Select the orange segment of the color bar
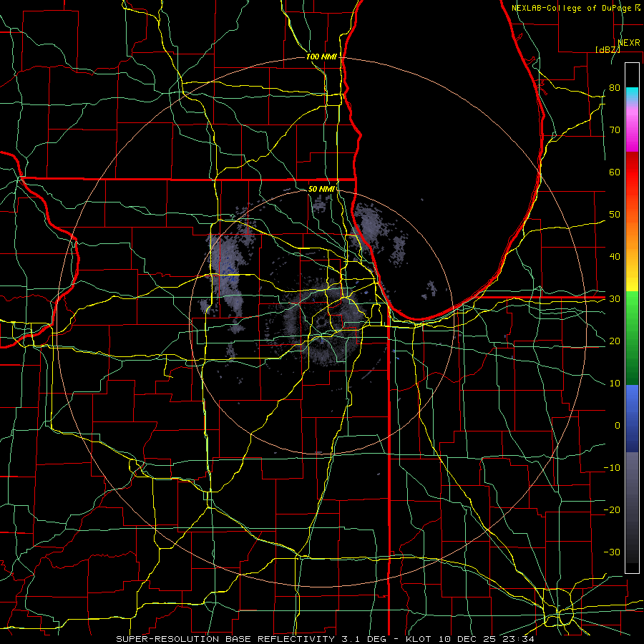 (x=632, y=234)
